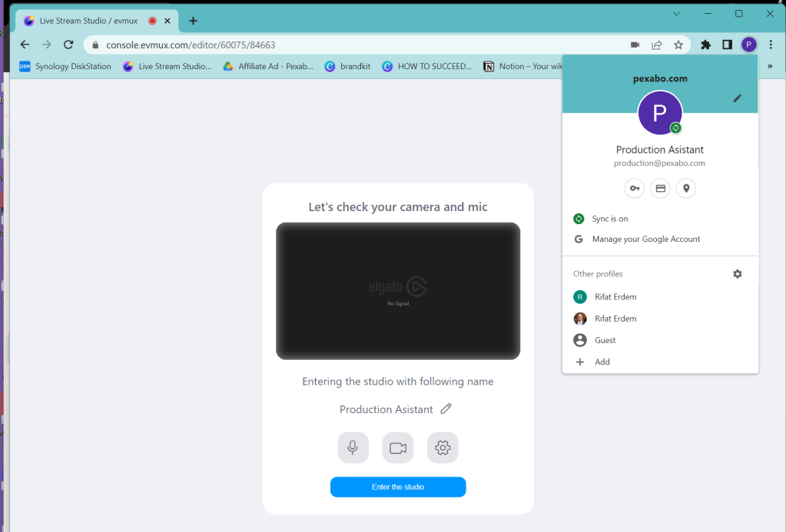Open Chrome three-dot menu
The width and height of the screenshot is (786, 532).
tap(771, 45)
